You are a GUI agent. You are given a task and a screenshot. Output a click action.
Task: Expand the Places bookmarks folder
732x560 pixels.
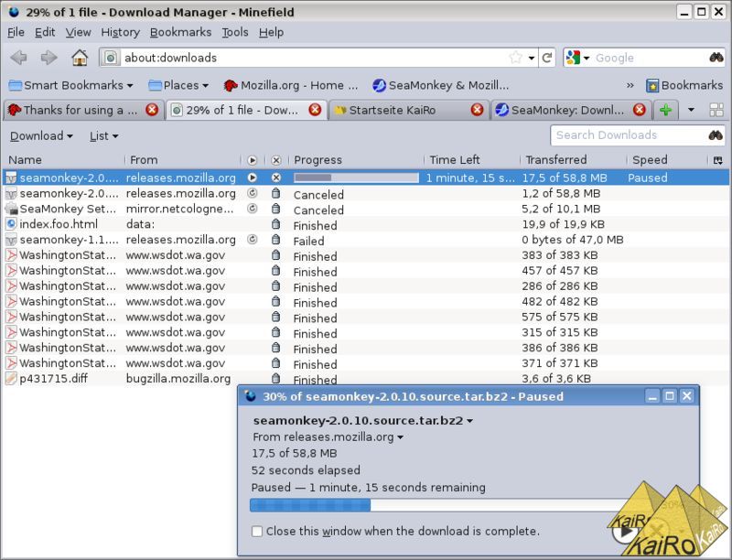pyautogui.click(x=178, y=85)
